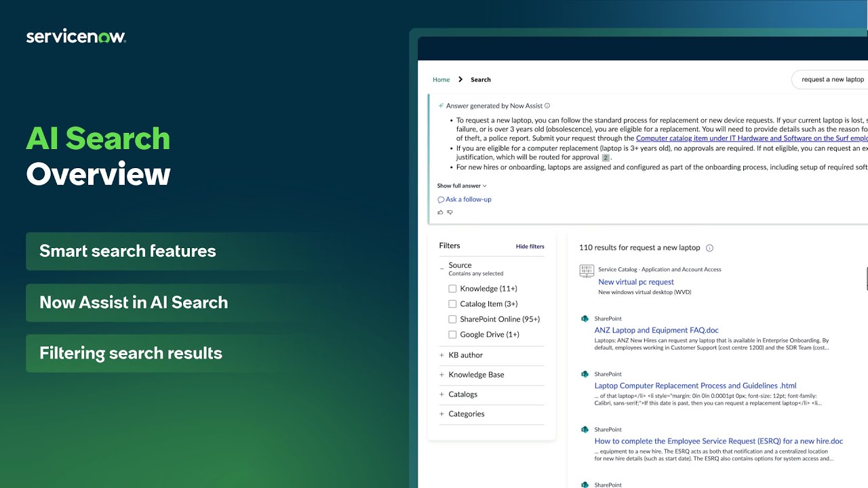Enable the SharePoint Online filter

coord(452,319)
